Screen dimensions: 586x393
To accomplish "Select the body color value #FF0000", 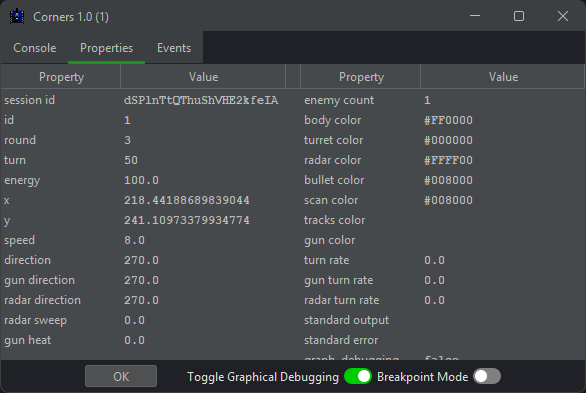I will (x=448, y=120).
